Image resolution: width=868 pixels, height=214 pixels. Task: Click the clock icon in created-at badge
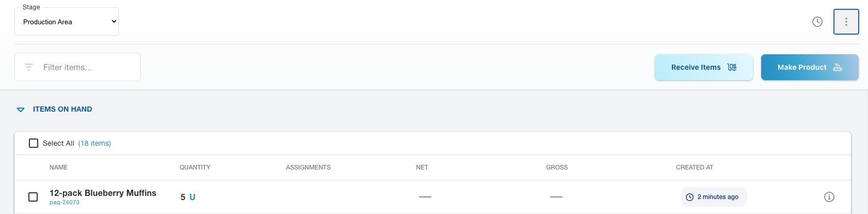pos(689,197)
